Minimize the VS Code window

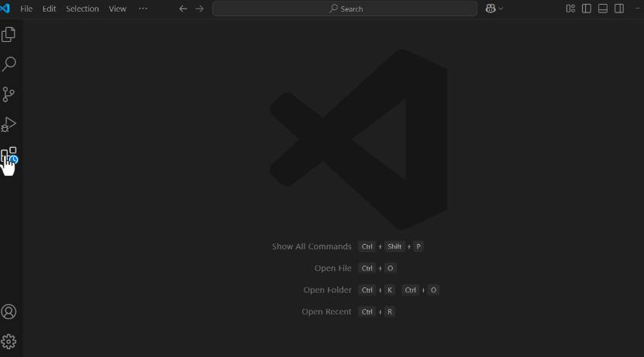pyautogui.click(x=638, y=9)
